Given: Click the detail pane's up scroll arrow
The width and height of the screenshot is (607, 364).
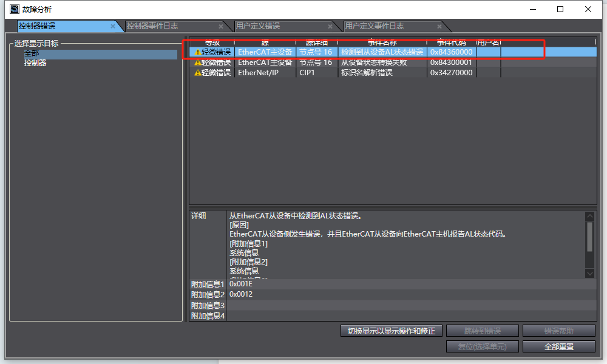Looking at the screenshot, I should coord(589,216).
